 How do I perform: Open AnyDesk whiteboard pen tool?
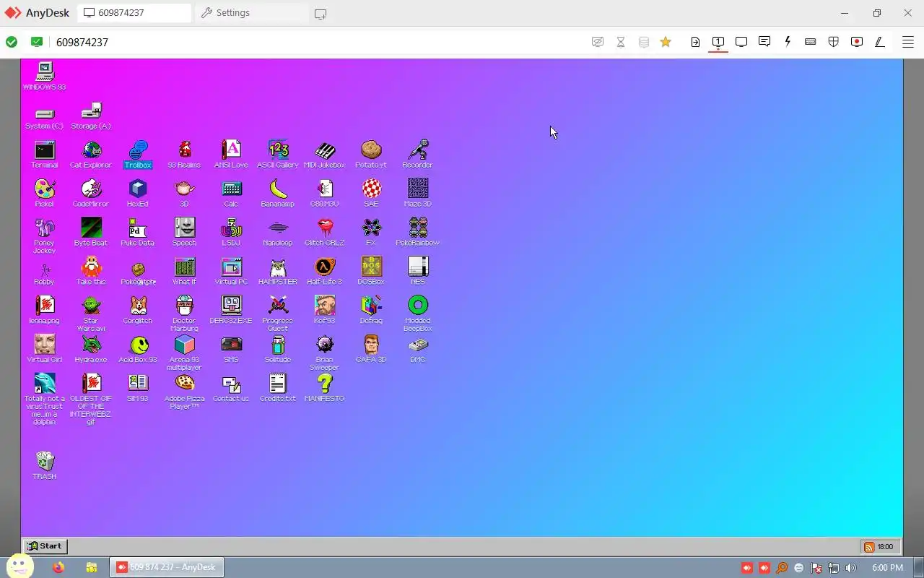pyautogui.click(x=880, y=42)
